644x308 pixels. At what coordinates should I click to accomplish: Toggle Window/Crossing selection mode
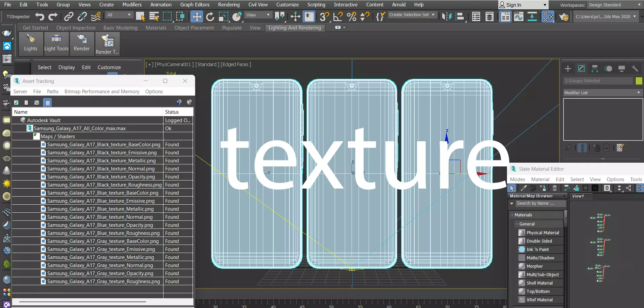click(x=181, y=16)
